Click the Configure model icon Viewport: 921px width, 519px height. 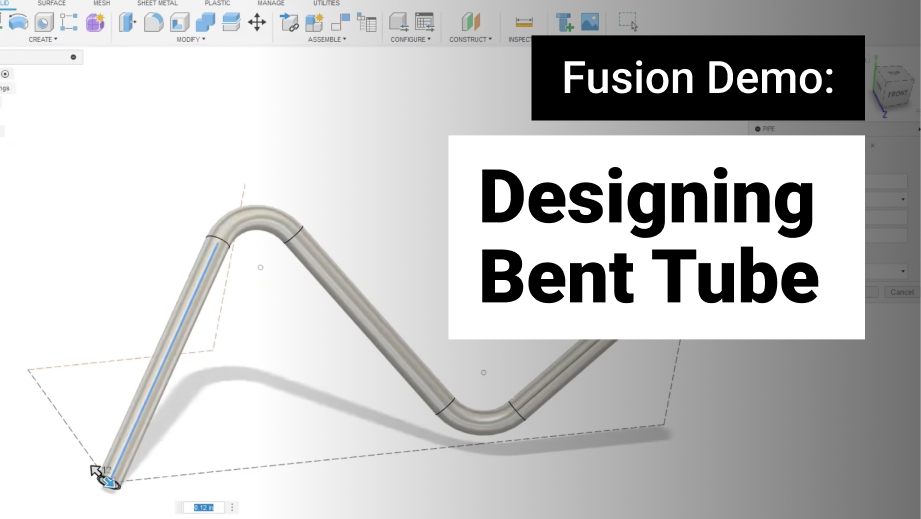tap(399, 22)
